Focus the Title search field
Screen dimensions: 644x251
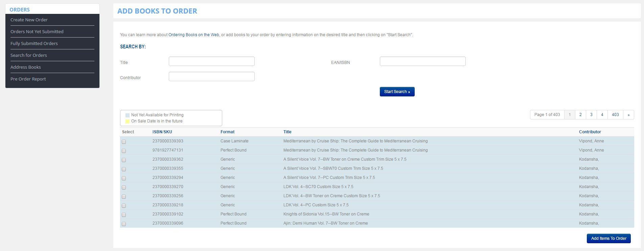tap(212, 61)
